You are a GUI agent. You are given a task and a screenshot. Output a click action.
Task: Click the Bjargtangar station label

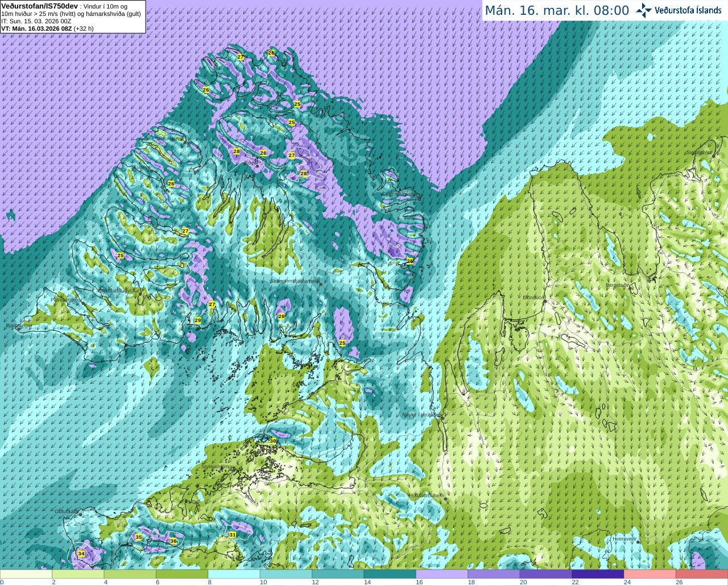coord(18,326)
